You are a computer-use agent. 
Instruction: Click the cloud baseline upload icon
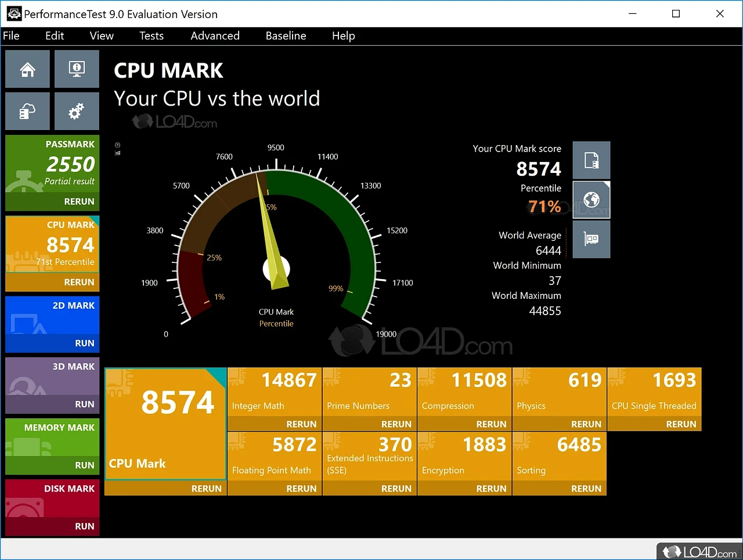[x=27, y=111]
